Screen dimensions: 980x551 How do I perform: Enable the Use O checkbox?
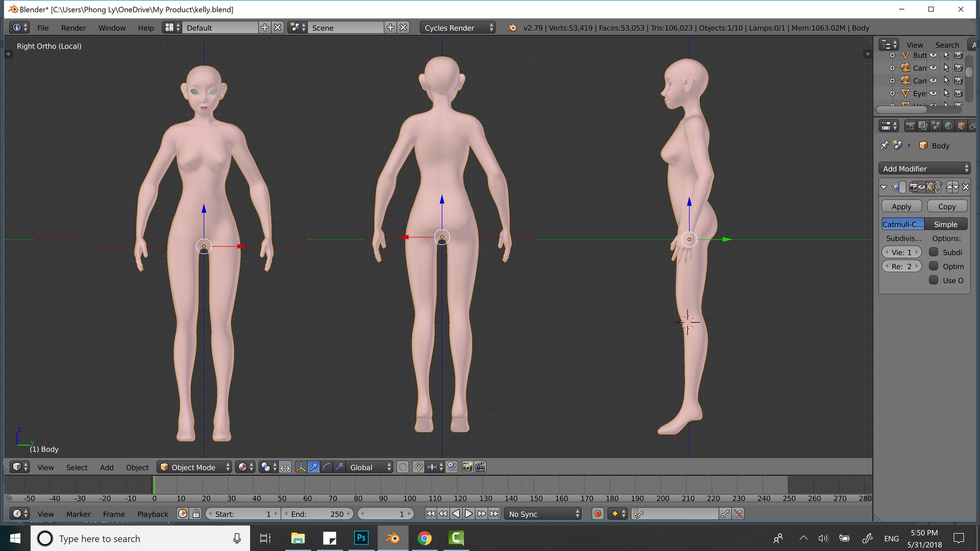(934, 280)
